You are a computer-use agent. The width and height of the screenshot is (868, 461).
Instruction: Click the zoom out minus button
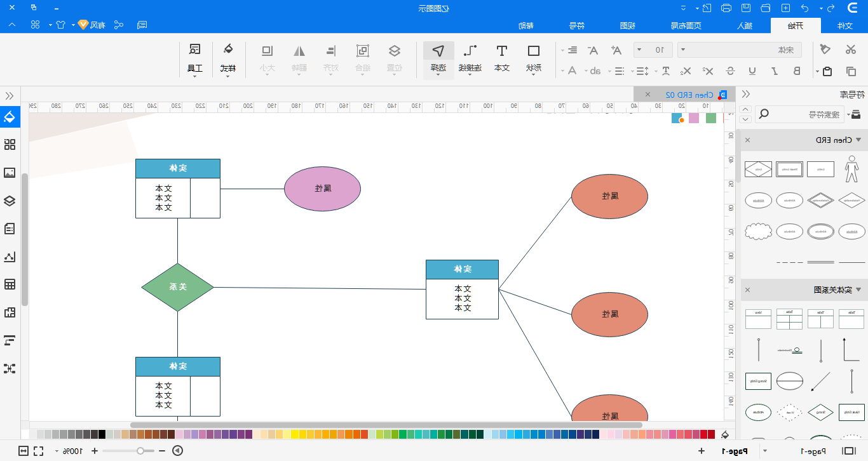162,451
